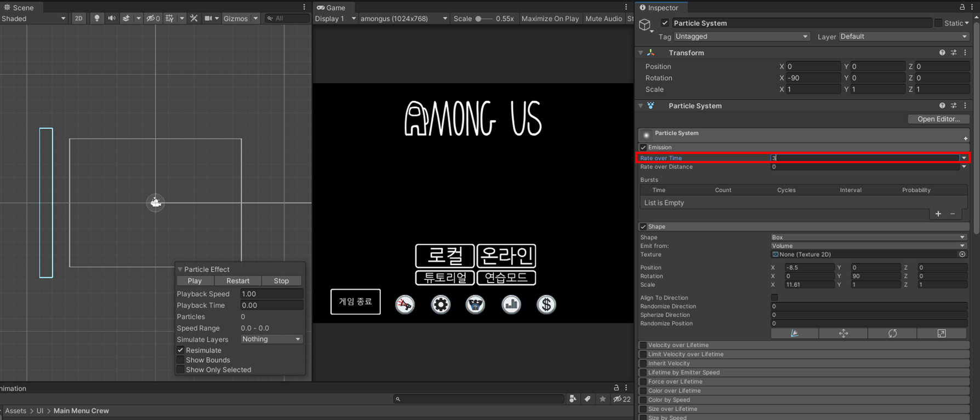Toggle scene grid visibility icon
The image size is (980, 420).
(x=170, y=18)
